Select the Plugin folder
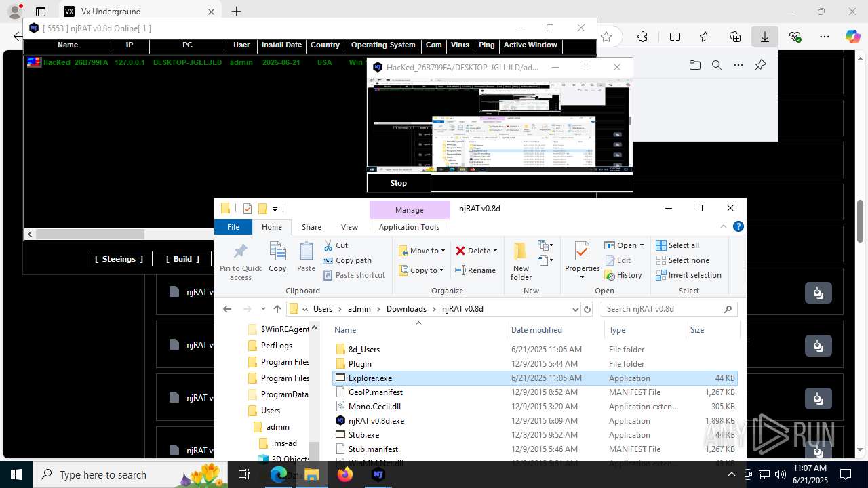The height and width of the screenshot is (488, 868). coord(359,364)
